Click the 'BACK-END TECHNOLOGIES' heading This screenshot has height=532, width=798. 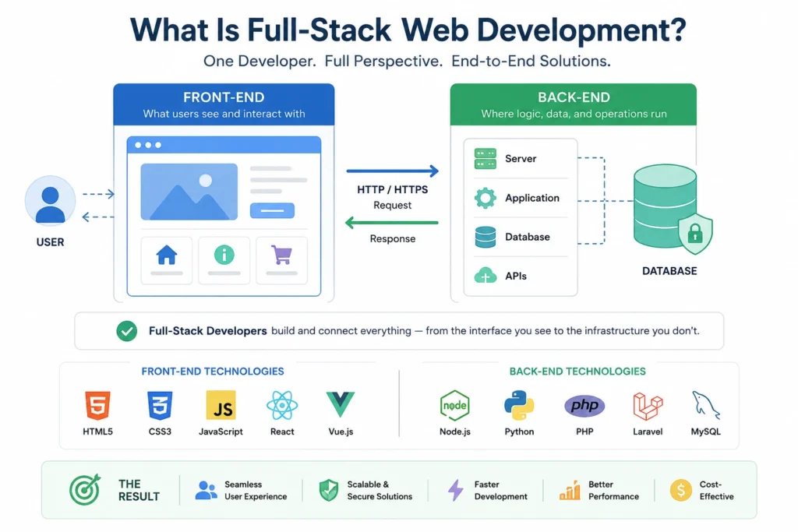click(x=577, y=372)
